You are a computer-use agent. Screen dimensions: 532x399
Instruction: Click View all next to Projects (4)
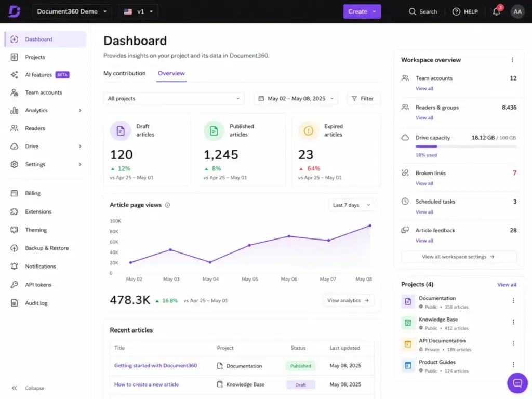tap(507, 284)
